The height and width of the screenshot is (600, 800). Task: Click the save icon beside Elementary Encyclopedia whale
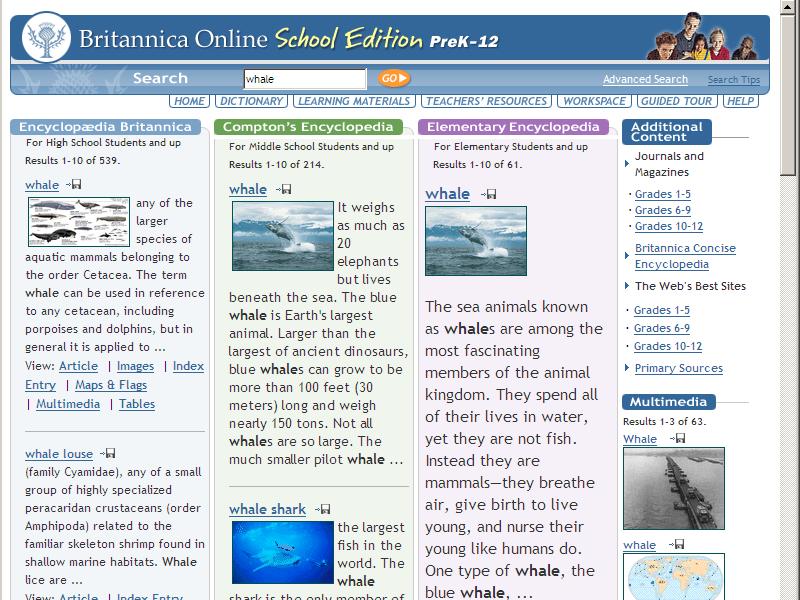[x=488, y=194]
